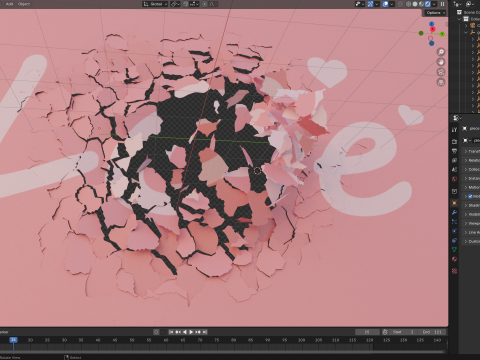
Task: Open the Modifiers wrench tab
Action: 454,212
